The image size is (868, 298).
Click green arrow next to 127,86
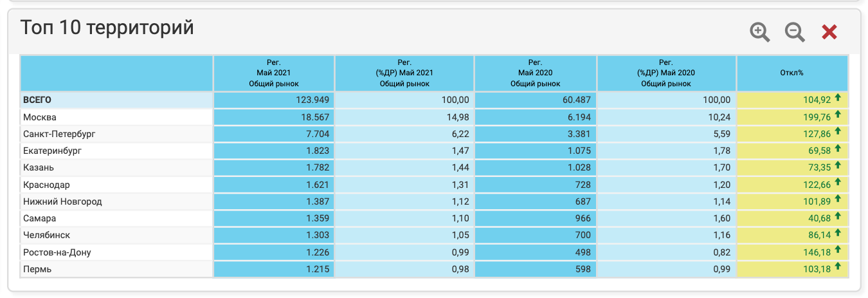tap(838, 133)
